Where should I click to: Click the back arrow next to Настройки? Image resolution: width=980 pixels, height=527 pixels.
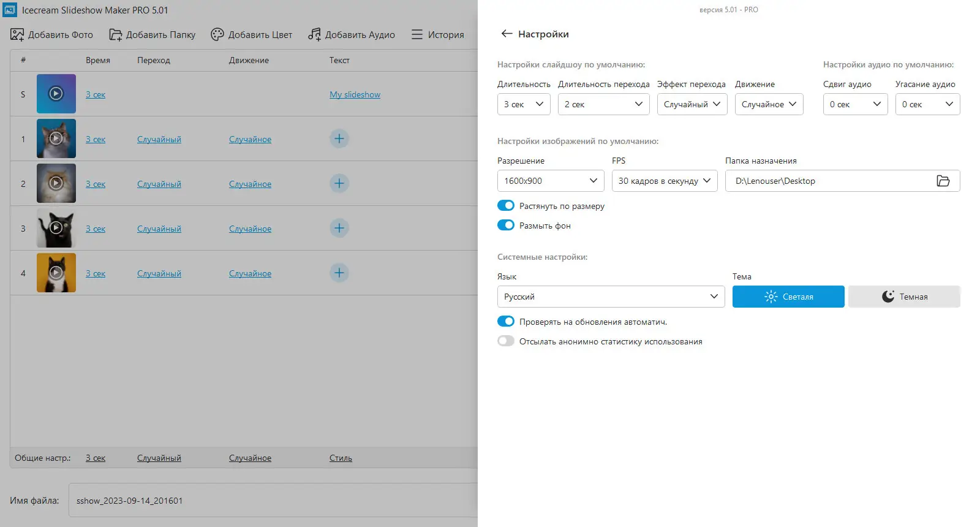click(x=507, y=34)
